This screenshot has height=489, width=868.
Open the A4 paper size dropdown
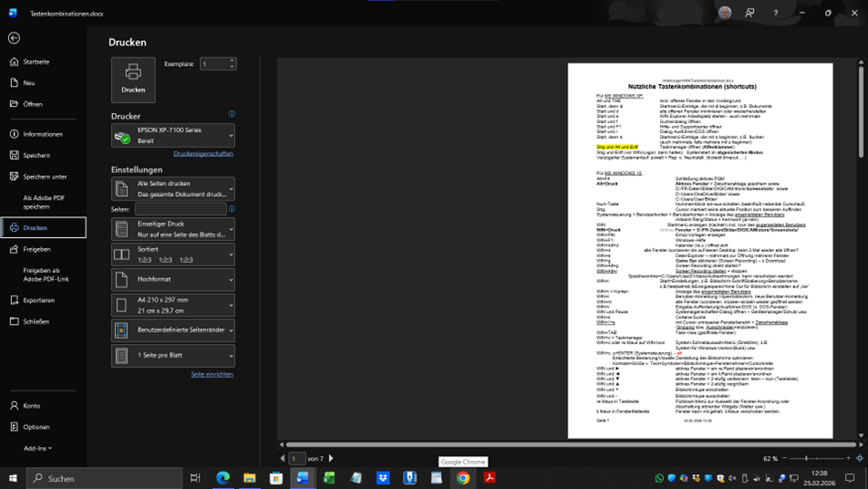[172, 305]
